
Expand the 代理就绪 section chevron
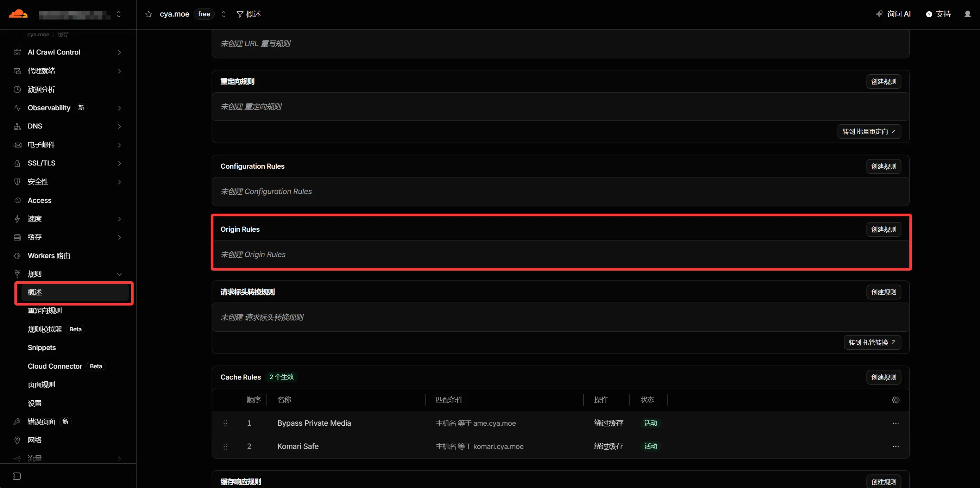tap(119, 71)
